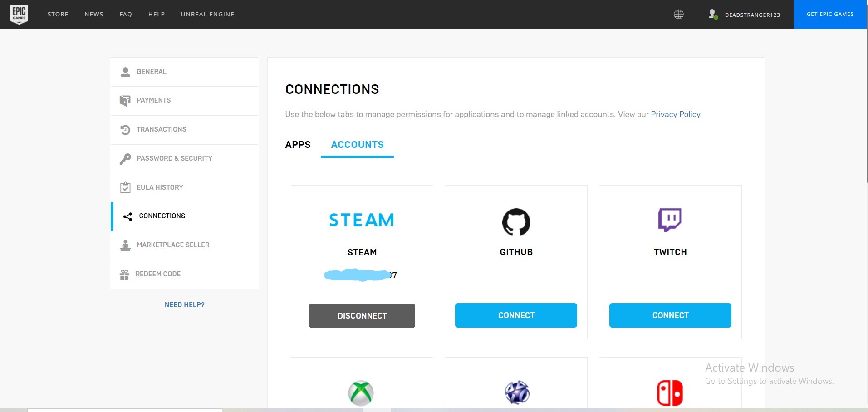Image resolution: width=868 pixels, height=412 pixels.
Task: Go to Transactions section
Action: 184,130
